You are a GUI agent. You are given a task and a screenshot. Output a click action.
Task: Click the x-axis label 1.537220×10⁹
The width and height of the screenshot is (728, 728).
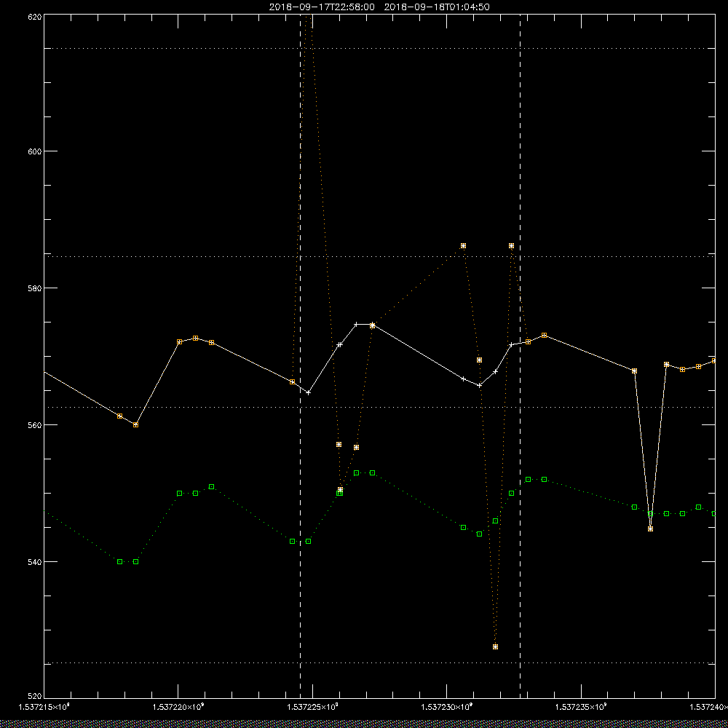click(x=178, y=707)
